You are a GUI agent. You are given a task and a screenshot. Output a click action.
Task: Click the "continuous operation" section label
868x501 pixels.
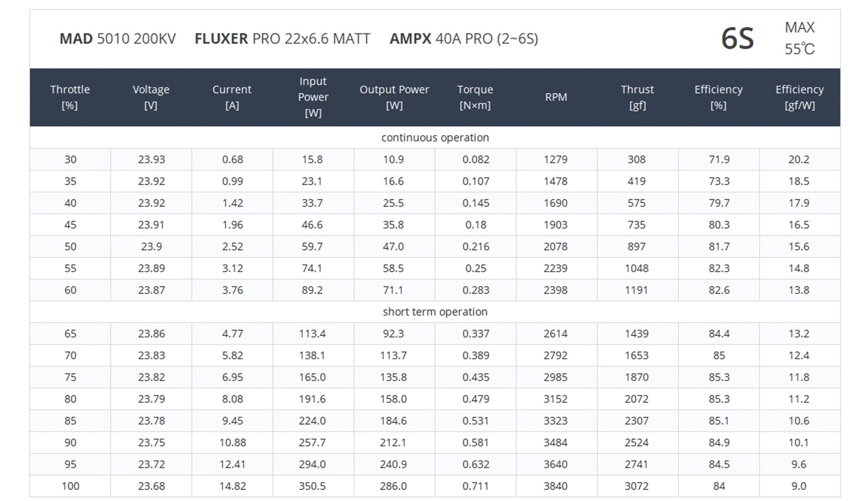coord(435,138)
